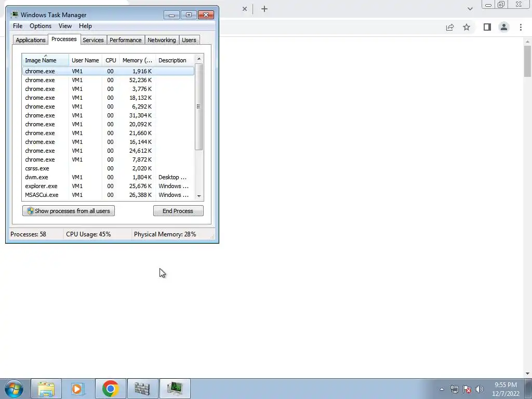Select chrome.exe using 1,916 K
Viewport: 532px width, 399px height.
click(x=108, y=71)
